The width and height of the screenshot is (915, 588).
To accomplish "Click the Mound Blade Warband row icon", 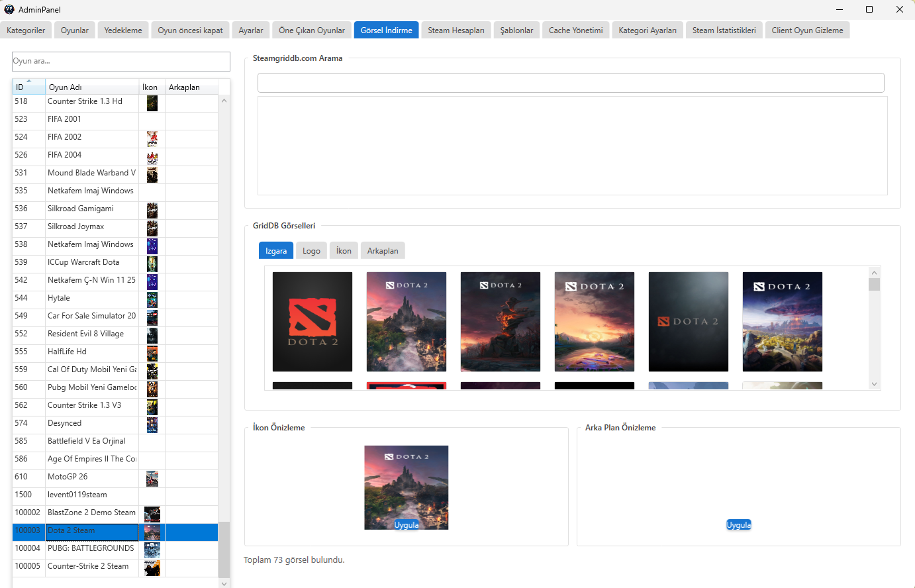I will [152, 174].
